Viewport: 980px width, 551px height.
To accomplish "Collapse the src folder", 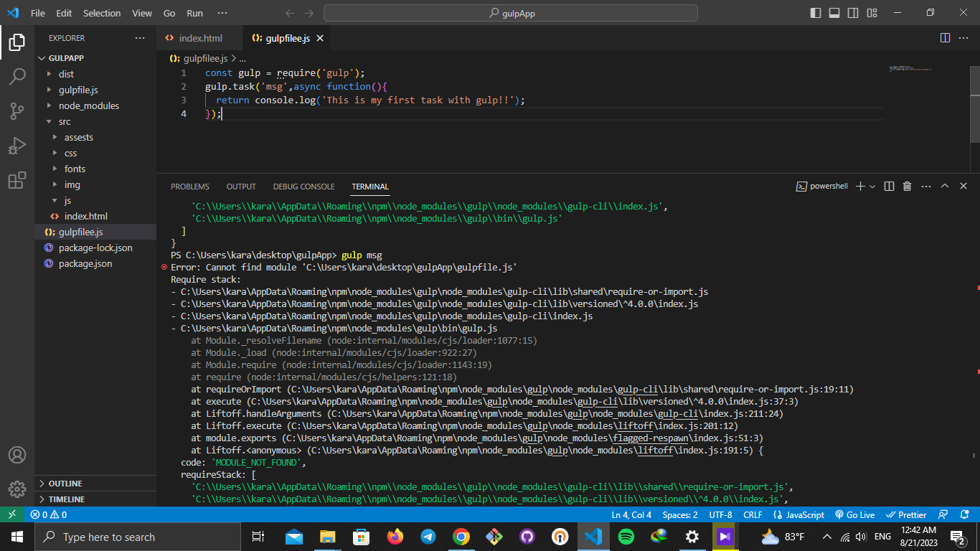I will click(95, 121).
